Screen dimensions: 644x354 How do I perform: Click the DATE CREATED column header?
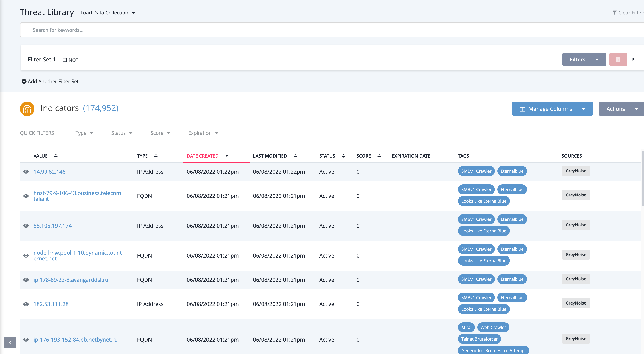pyautogui.click(x=203, y=156)
